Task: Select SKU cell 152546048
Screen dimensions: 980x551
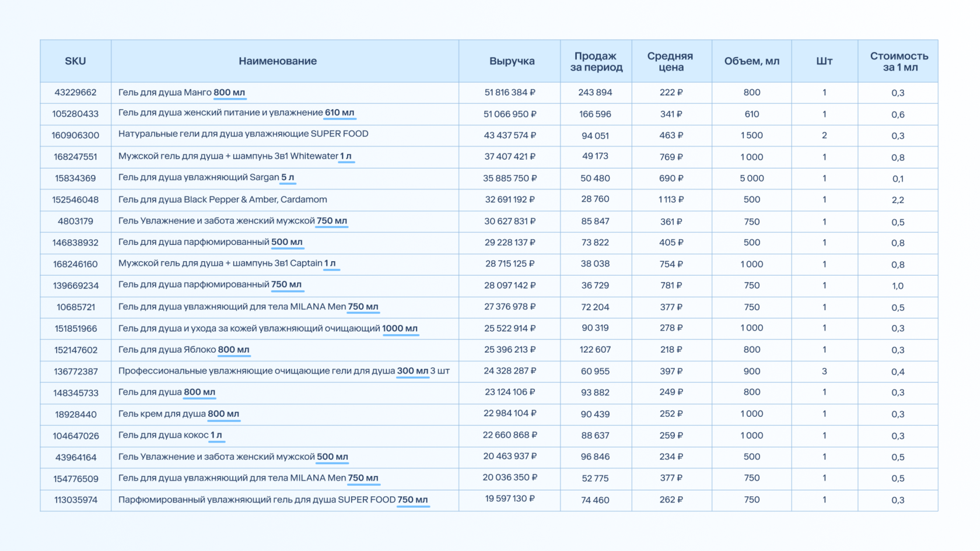Action: coord(75,200)
